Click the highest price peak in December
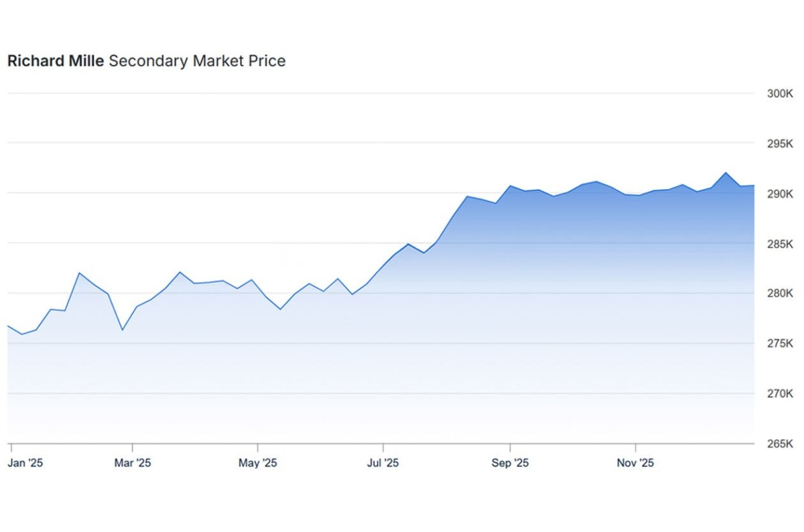 coord(726,173)
